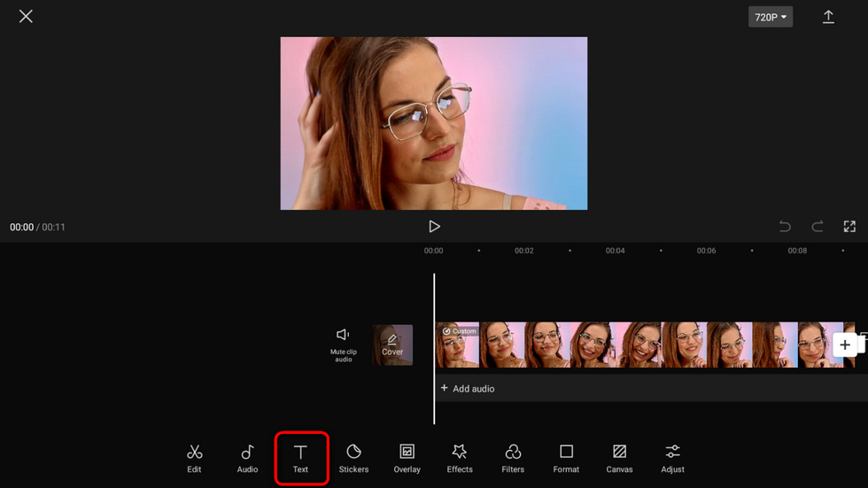The height and width of the screenshot is (488, 868).
Task: Open the Audio tool
Action: pyautogui.click(x=247, y=458)
